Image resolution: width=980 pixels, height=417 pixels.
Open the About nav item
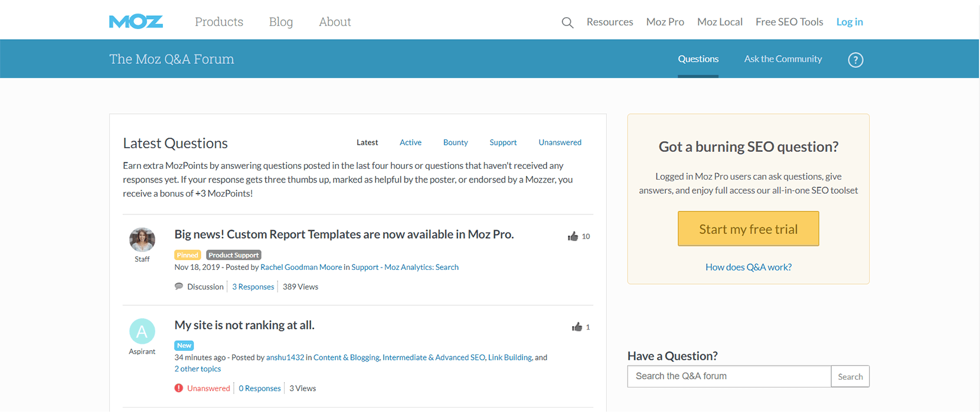tap(335, 22)
